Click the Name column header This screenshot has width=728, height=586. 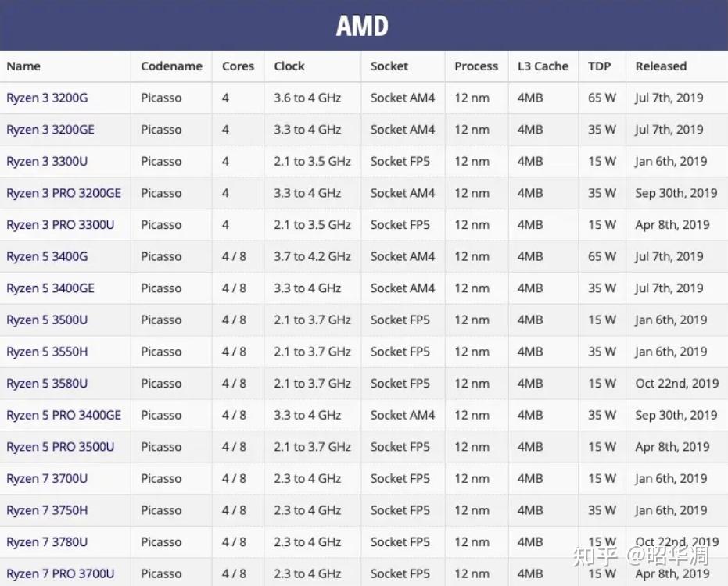coord(23,66)
